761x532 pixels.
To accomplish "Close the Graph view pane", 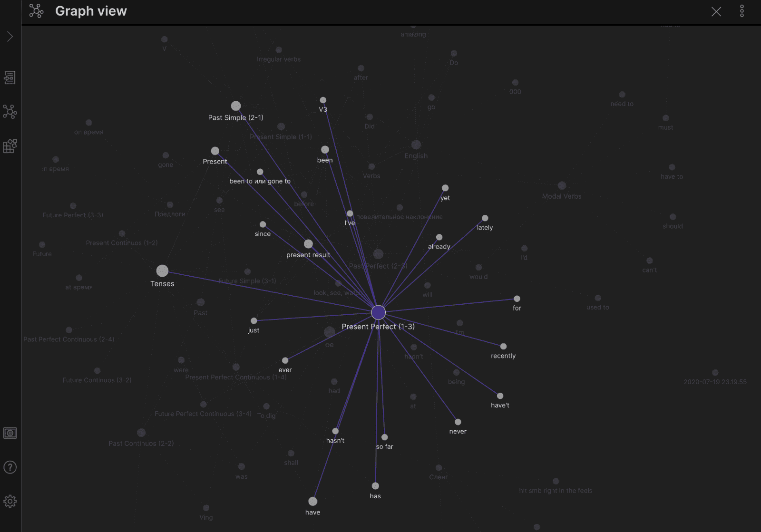I will coord(716,12).
